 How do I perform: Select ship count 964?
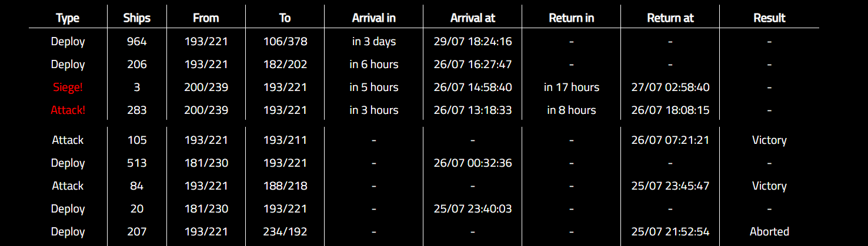137,42
